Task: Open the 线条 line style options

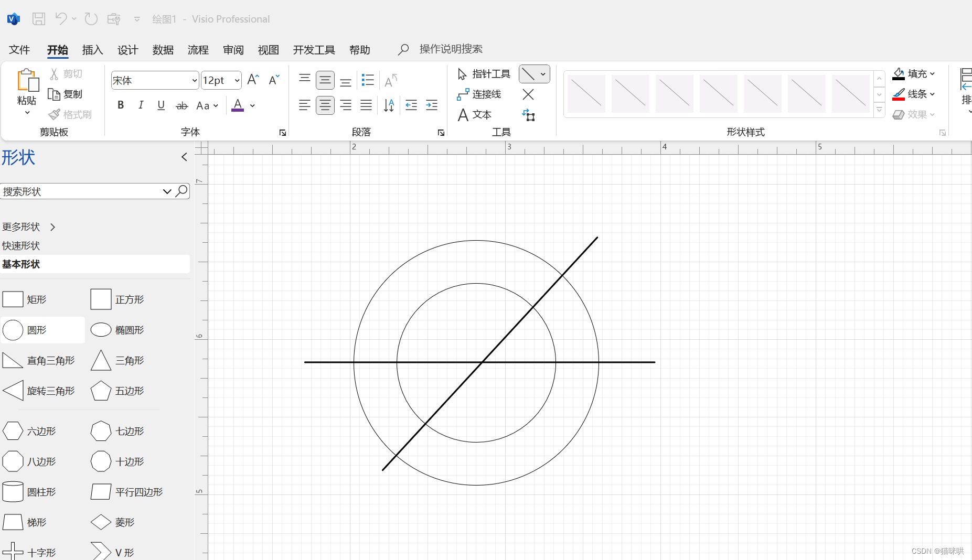Action: pyautogui.click(x=915, y=94)
